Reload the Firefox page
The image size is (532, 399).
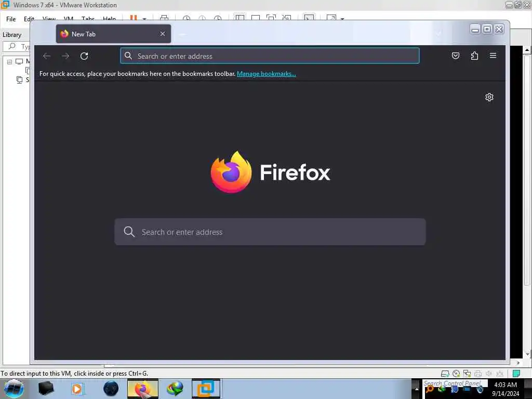(84, 56)
